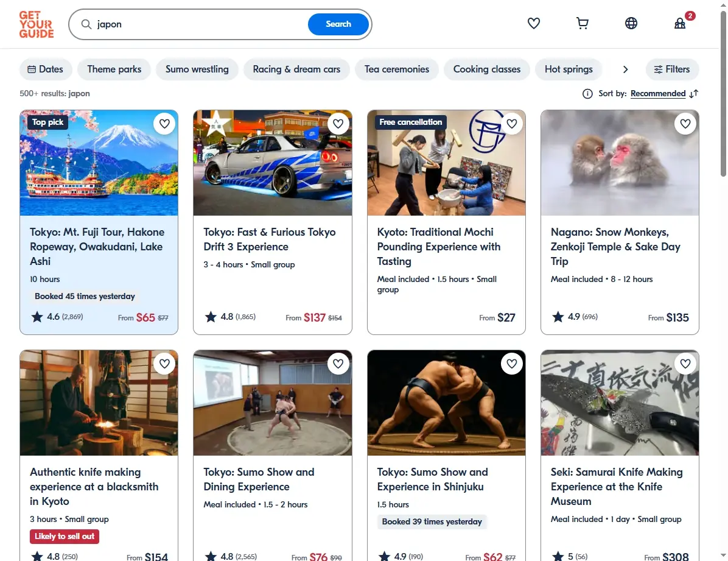Click Booked 39 times yesterday label
Screen dimensions: 728x561
click(432, 522)
